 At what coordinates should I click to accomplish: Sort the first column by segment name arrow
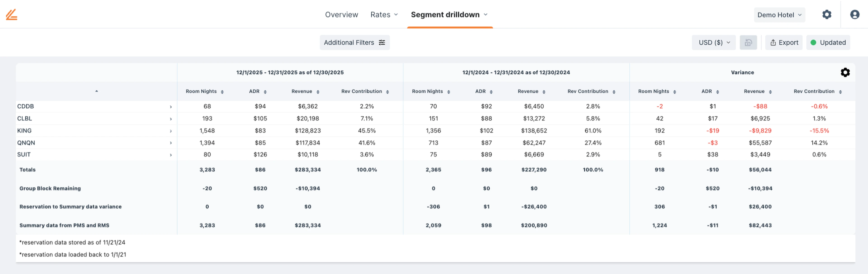point(96,91)
